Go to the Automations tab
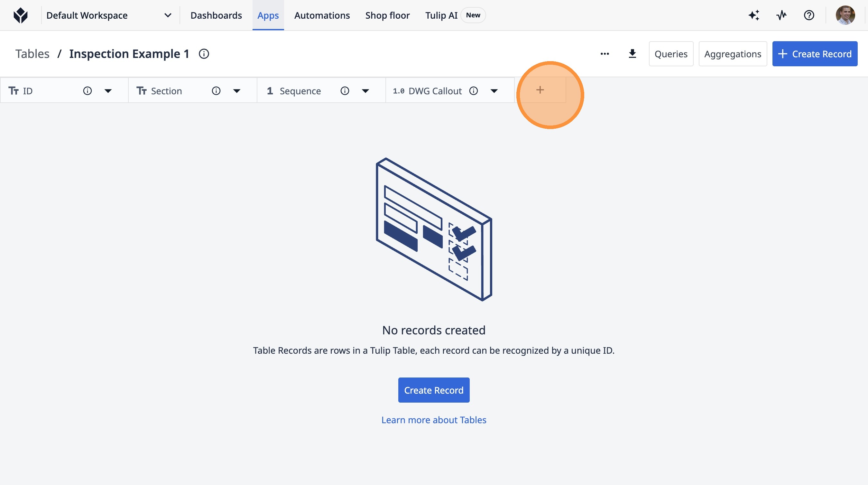Viewport: 868px width, 485px height. (322, 15)
